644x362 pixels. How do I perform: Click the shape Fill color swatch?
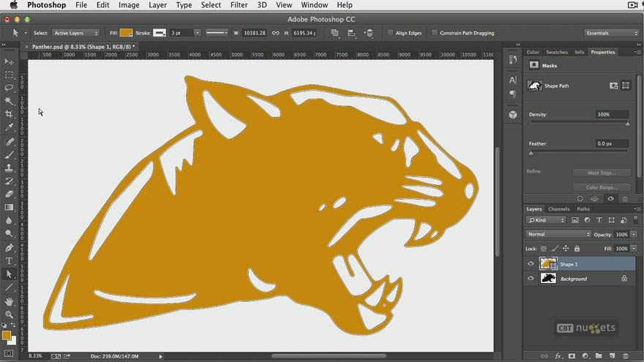pos(126,33)
